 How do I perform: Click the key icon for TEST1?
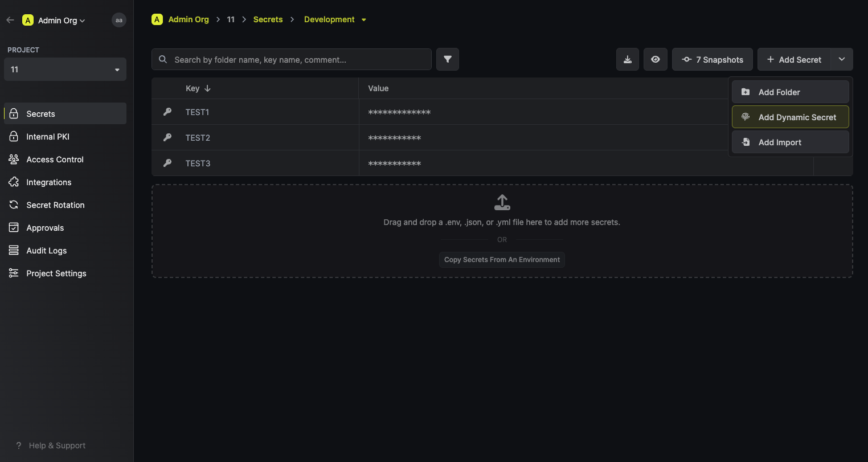point(167,112)
